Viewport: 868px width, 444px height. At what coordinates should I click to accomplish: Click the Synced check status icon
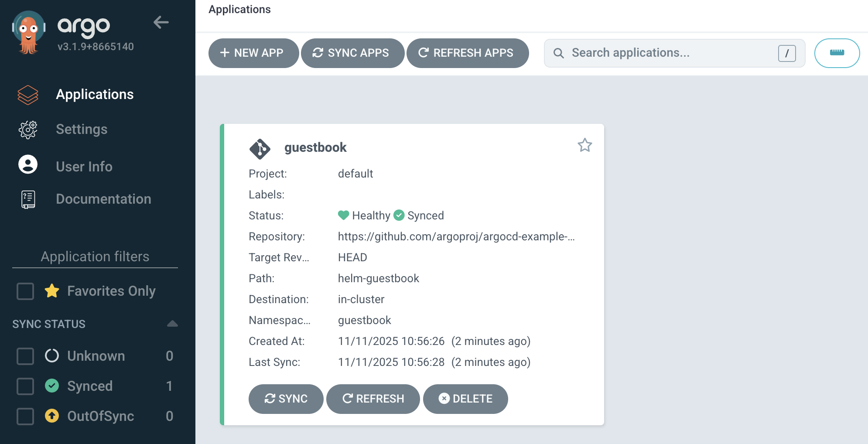pyautogui.click(x=399, y=215)
